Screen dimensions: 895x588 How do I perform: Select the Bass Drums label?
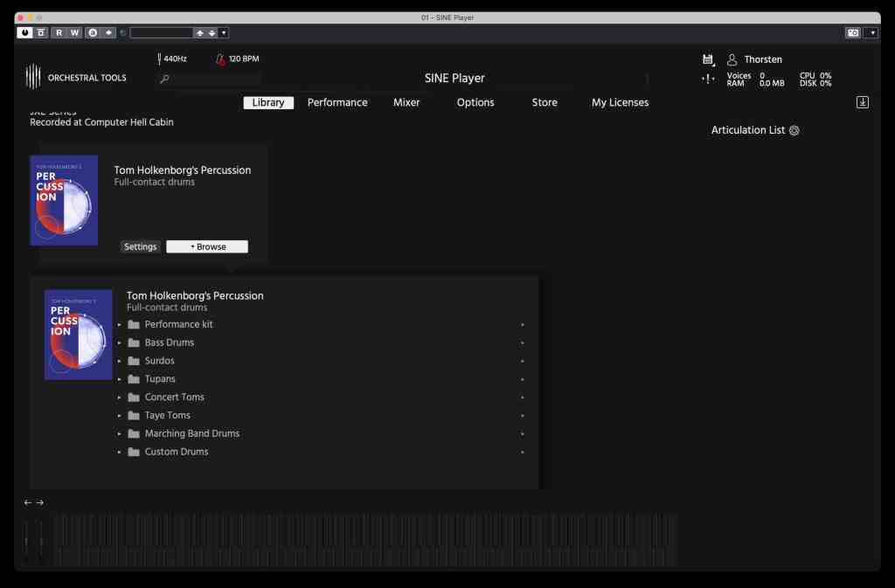[169, 342]
